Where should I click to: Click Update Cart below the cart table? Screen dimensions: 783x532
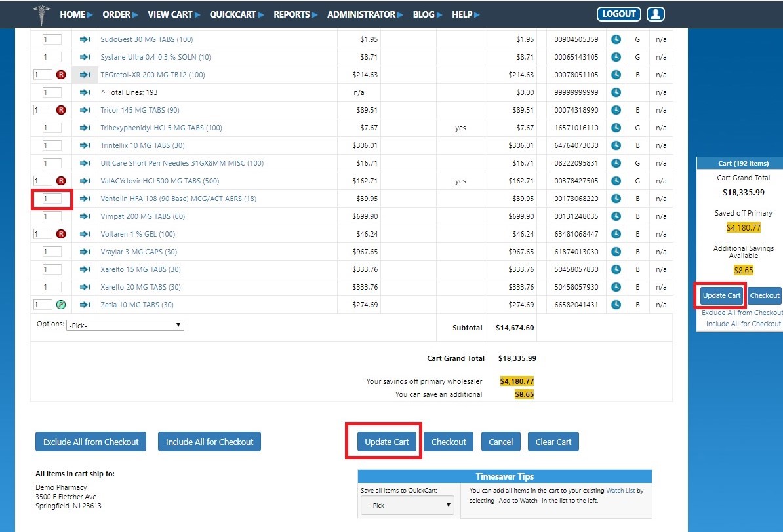coord(386,442)
